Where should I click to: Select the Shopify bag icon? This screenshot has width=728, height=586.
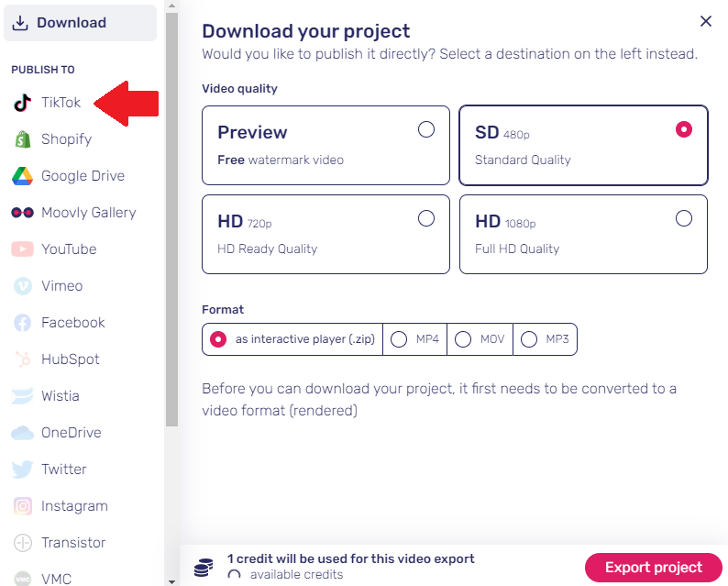[x=22, y=139]
